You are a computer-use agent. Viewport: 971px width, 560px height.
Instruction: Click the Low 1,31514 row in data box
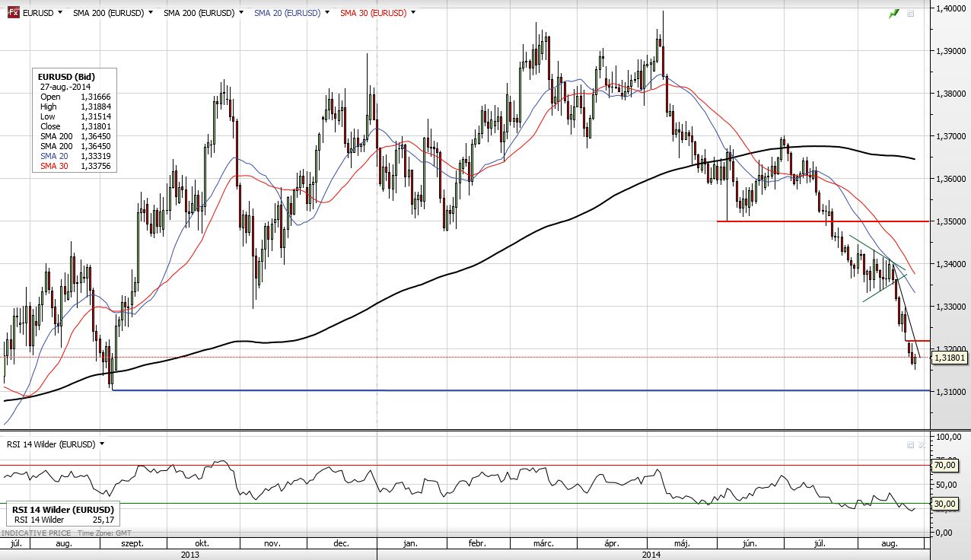75,116
